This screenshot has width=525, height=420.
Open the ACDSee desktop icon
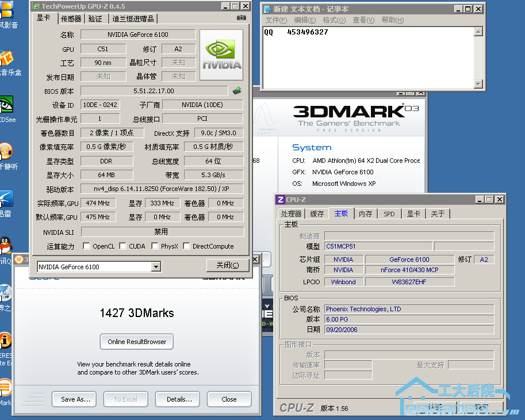[7, 105]
